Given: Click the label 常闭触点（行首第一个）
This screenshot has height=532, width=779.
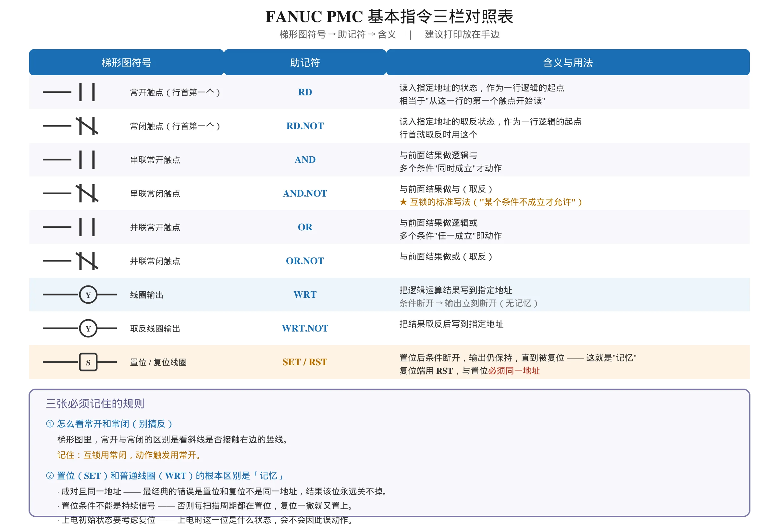Looking at the screenshot, I should (176, 126).
